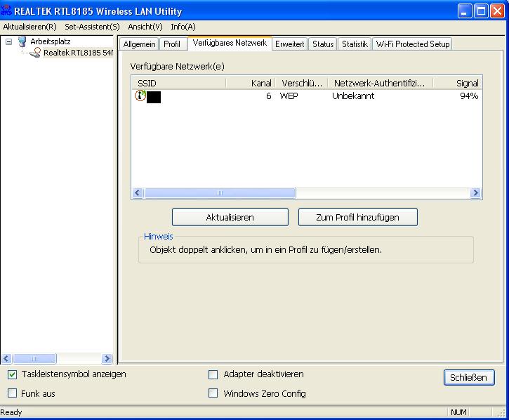The width and height of the screenshot is (509, 420).
Task: Open the Set-Assistent(S) menu
Action: click(x=92, y=27)
